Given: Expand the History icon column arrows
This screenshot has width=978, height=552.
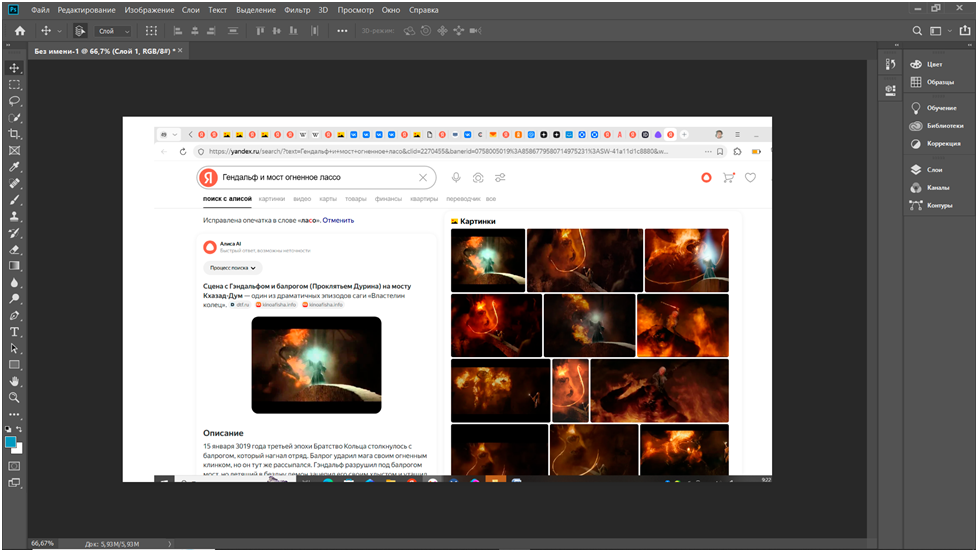Looking at the screenshot, I should (897, 46).
